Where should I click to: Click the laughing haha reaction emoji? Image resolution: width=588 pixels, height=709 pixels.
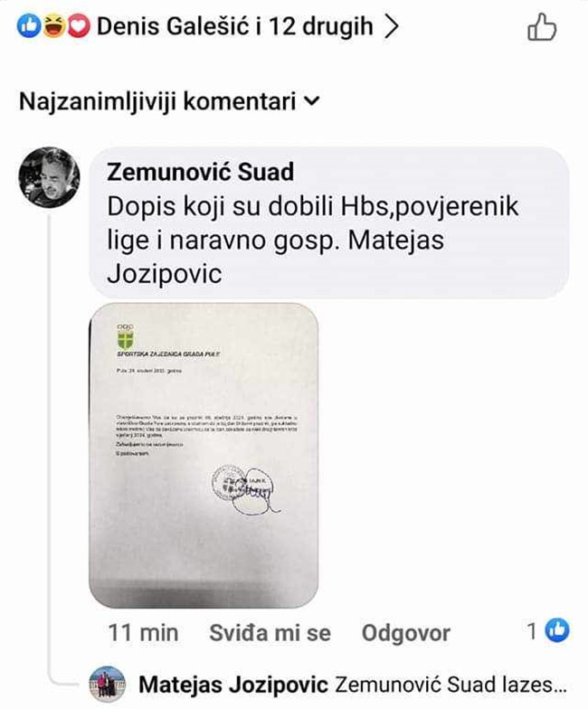[54, 27]
